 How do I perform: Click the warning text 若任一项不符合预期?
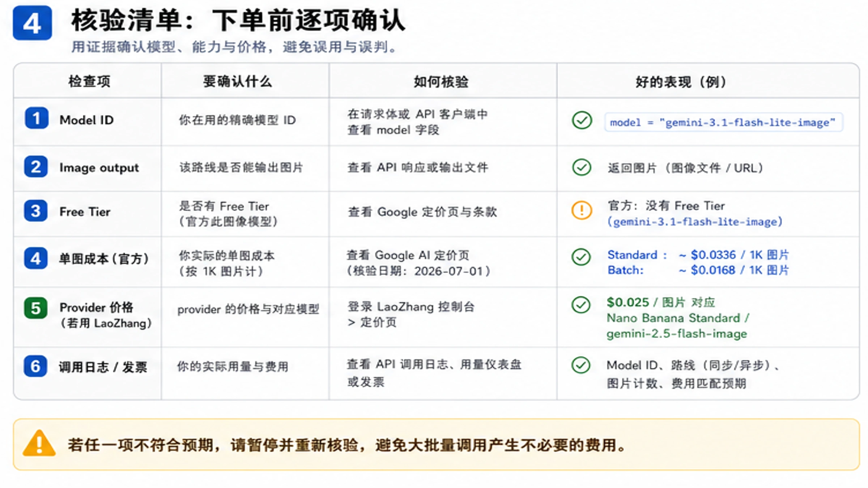347,445
